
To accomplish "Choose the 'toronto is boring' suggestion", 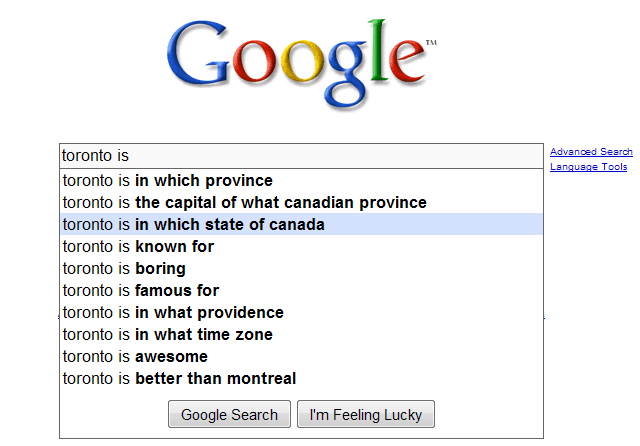I will click(301, 268).
